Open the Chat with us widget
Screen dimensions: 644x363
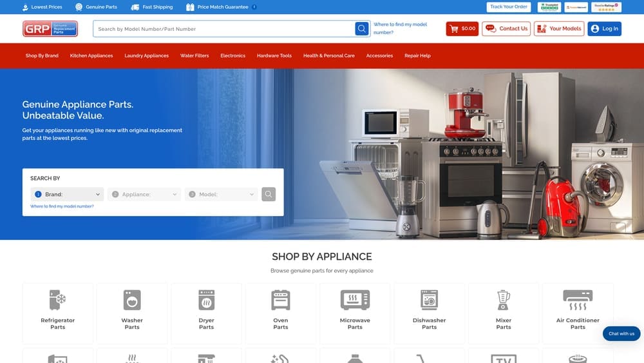621,333
